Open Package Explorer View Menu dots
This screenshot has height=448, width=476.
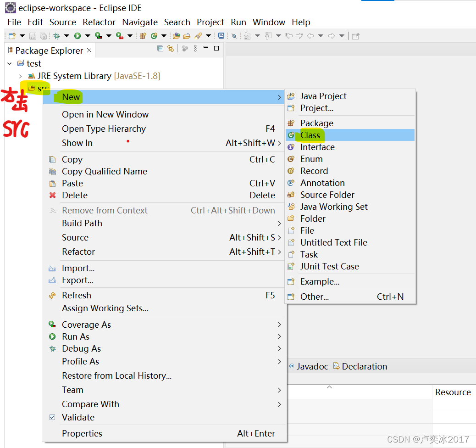[x=195, y=48]
